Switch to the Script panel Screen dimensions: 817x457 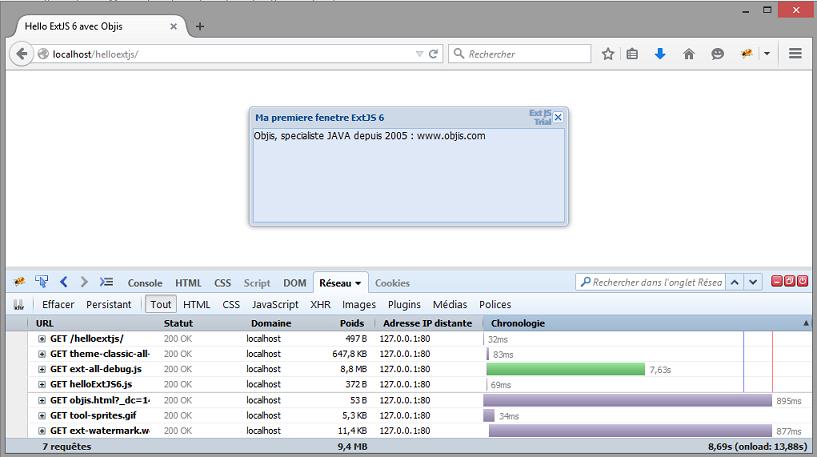pos(257,283)
